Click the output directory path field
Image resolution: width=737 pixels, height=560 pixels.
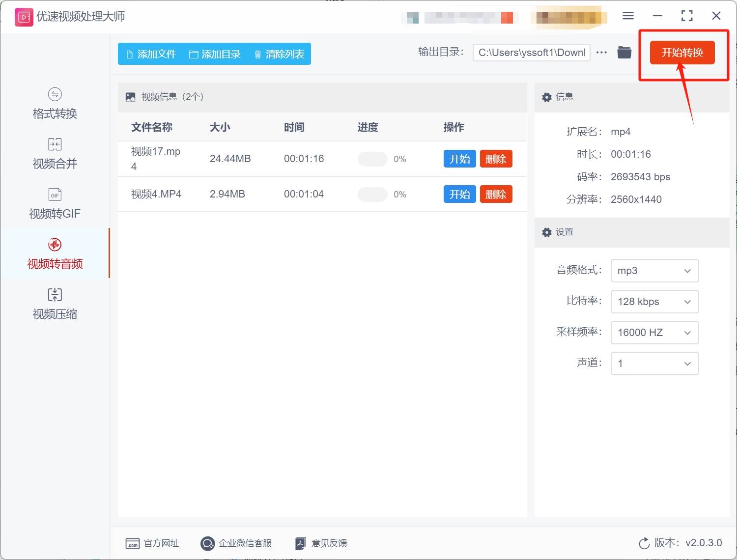coord(531,52)
